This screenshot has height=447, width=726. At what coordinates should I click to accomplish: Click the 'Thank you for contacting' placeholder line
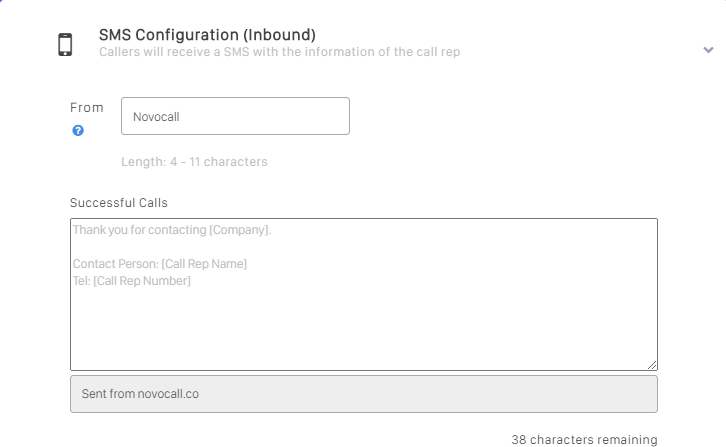point(140,230)
